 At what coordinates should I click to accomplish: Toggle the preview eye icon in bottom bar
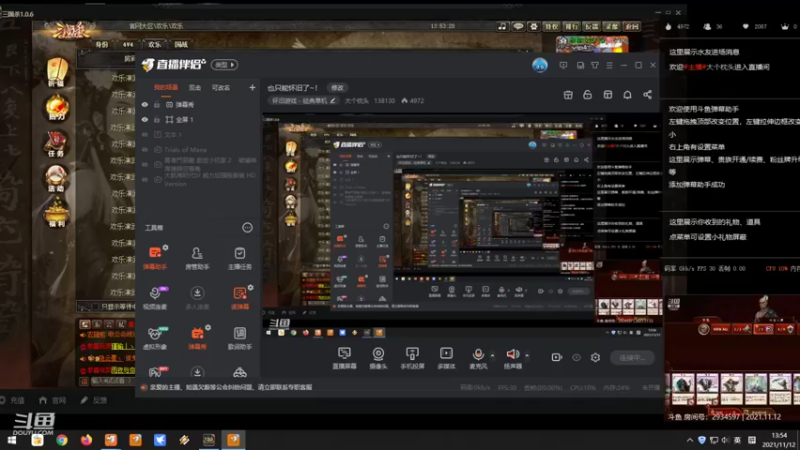pyautogui.click(x=576, y=358)
